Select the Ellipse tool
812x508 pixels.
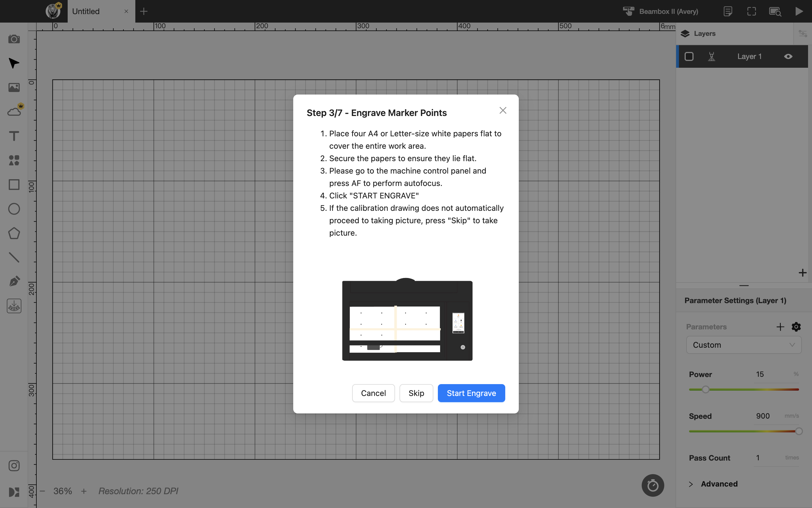pos(14,209)
